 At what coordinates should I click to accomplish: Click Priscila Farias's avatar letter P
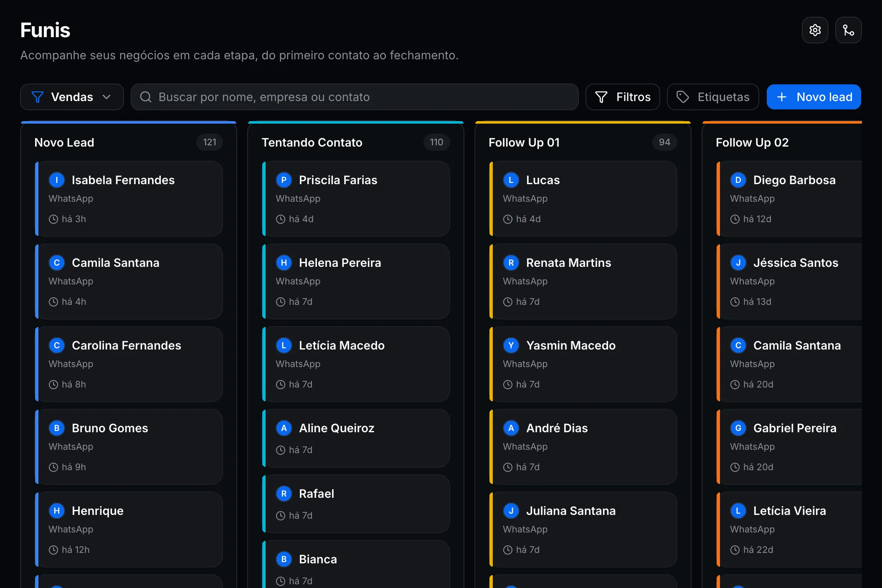pos(284,180)
